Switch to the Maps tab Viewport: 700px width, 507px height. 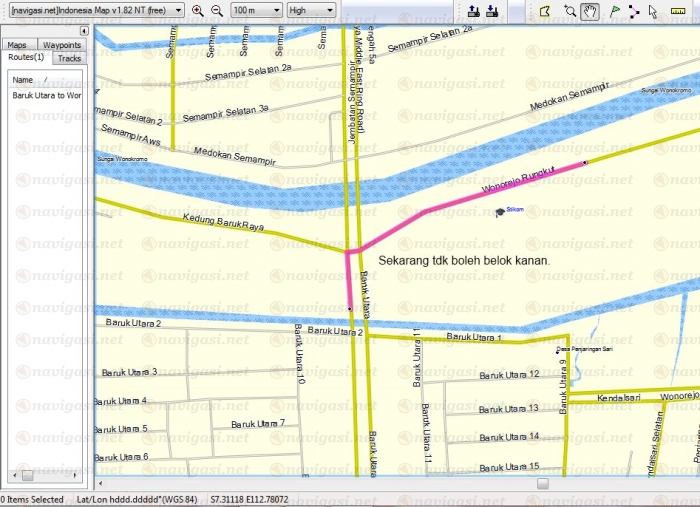point(16,45)
